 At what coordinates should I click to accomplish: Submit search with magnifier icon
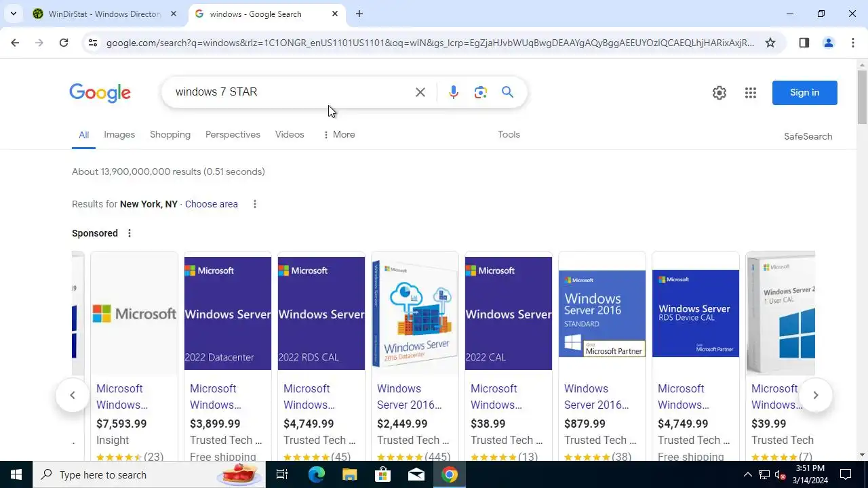pyautogui.click(x=507, y=92)
